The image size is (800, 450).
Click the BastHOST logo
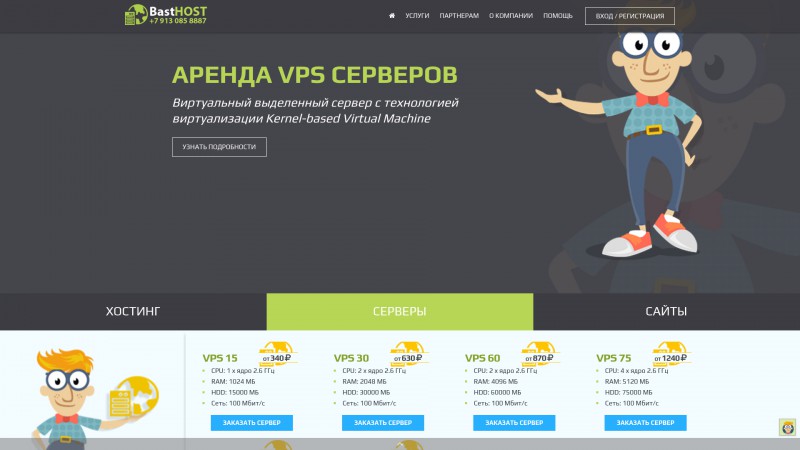click(166, 15)
